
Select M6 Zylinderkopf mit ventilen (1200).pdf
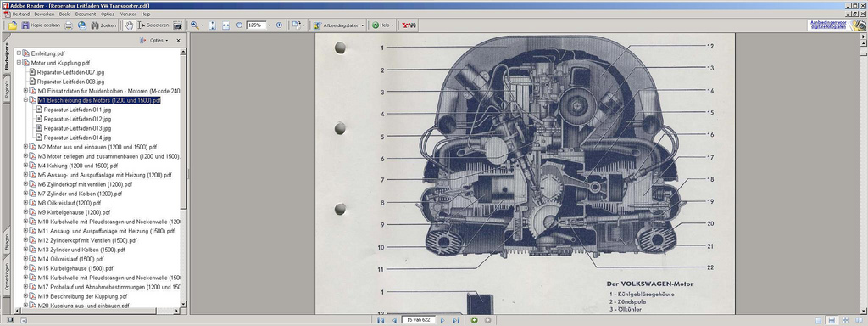(86, 184)
